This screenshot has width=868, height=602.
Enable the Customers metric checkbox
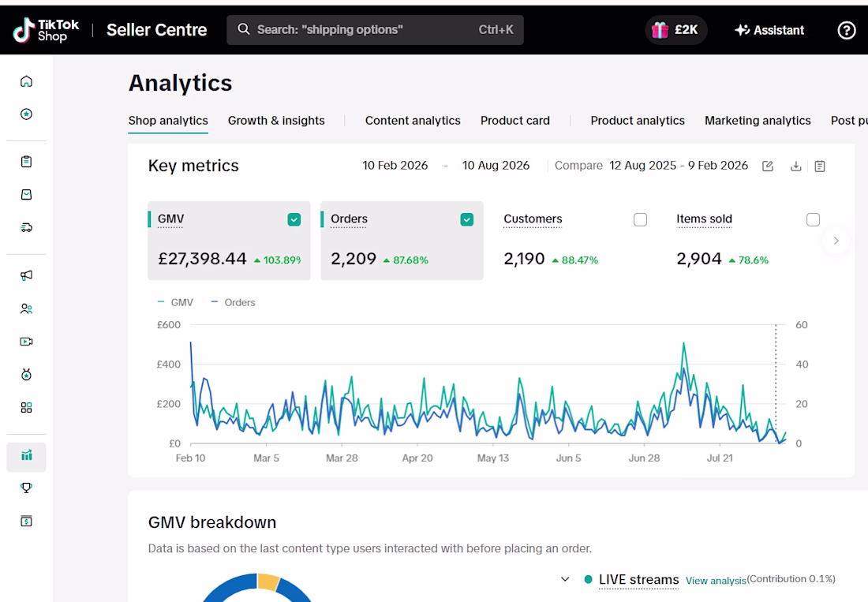coord(640,219)
